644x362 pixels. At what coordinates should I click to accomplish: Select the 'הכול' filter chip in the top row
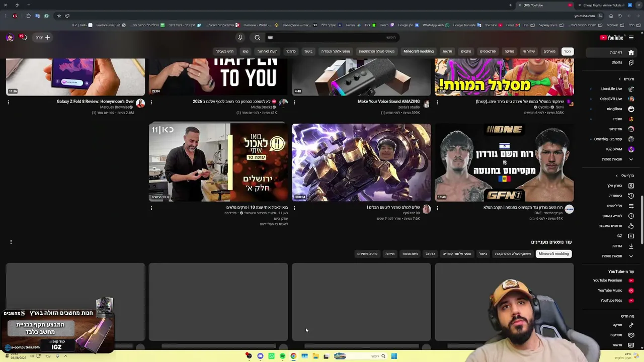568,51
